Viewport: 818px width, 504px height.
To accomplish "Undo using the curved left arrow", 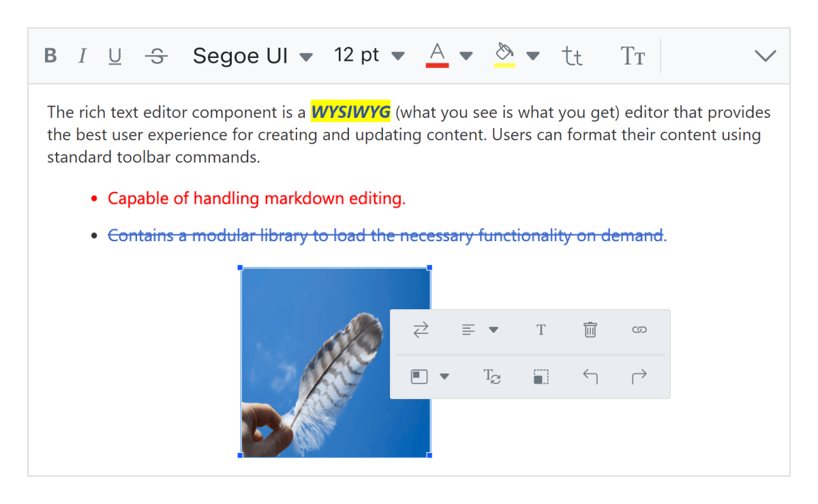I will (590, 376).
